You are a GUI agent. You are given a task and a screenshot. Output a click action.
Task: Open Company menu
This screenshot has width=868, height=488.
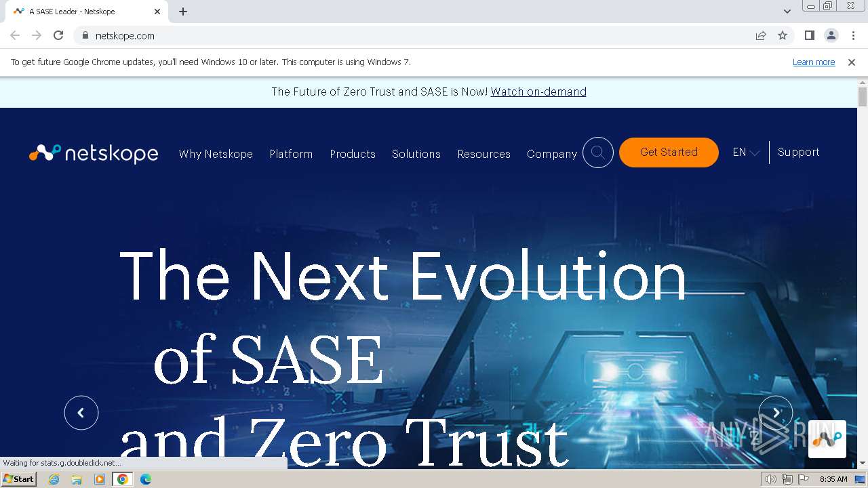[x=552, y=154]
